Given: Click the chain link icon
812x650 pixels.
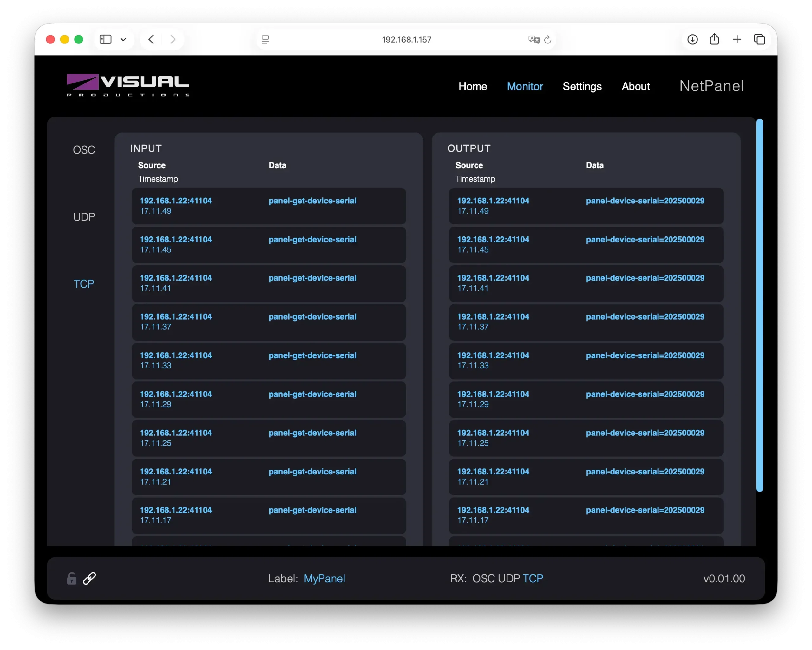Looking at the screenshot, I should point(90,578).
